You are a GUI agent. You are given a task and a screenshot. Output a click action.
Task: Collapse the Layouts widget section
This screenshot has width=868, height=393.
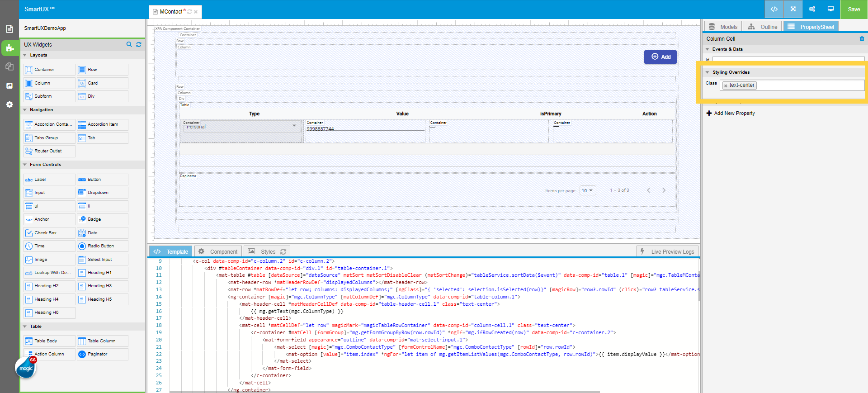point(25,55)
